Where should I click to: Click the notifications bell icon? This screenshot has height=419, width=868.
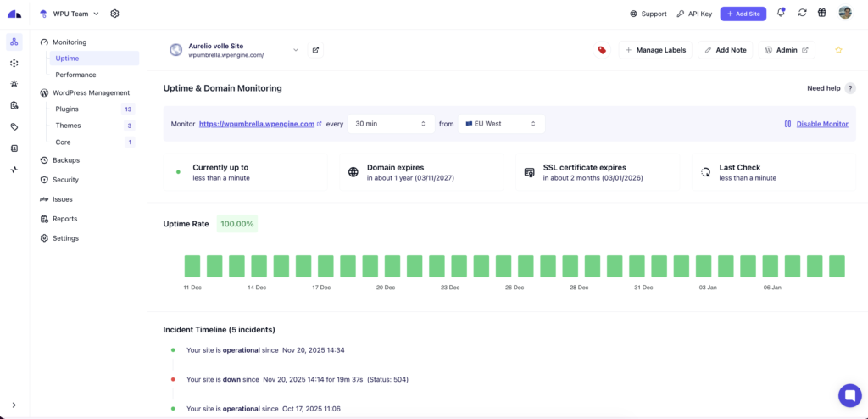781,14
